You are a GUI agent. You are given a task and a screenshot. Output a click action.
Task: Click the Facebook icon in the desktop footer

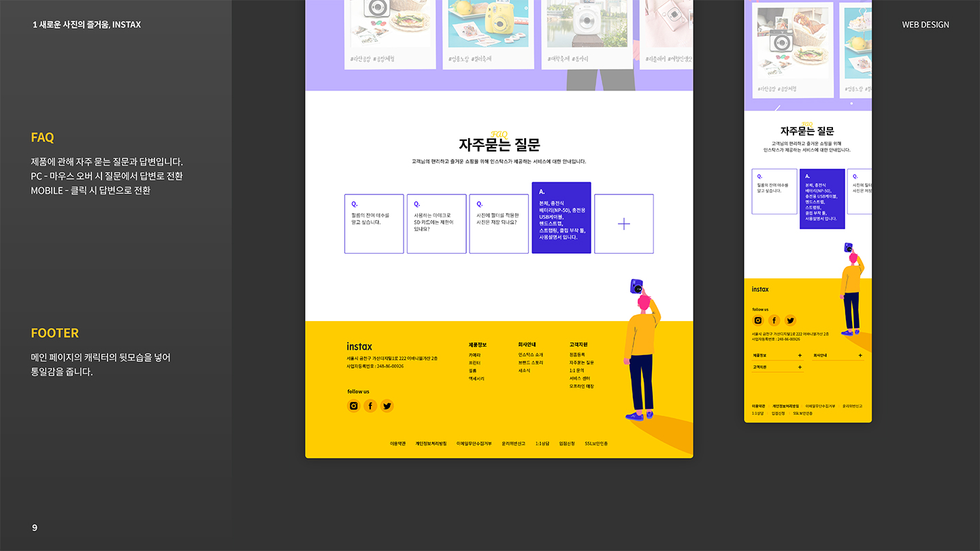[370, 405]
